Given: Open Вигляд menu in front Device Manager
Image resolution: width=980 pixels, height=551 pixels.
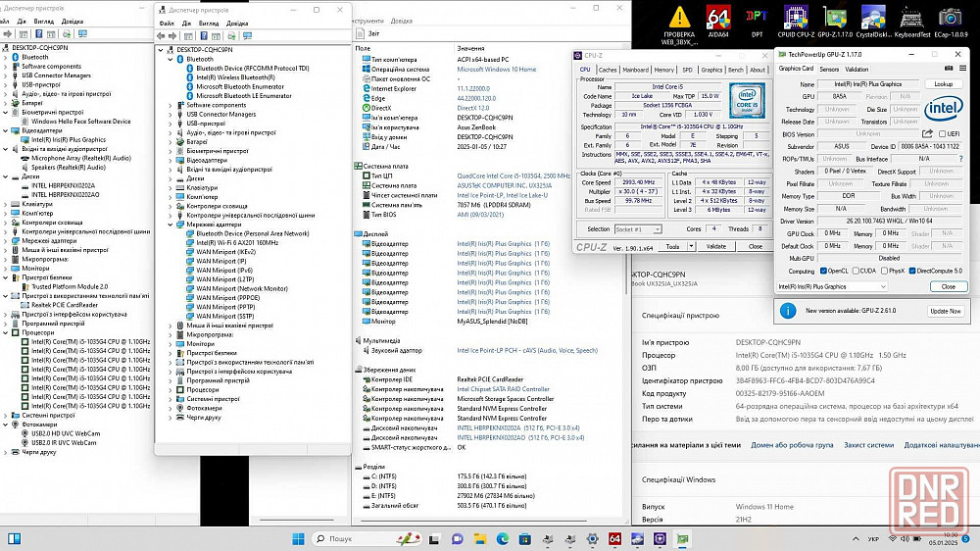Looking at the screenshot, I should [x=209, y=24].
